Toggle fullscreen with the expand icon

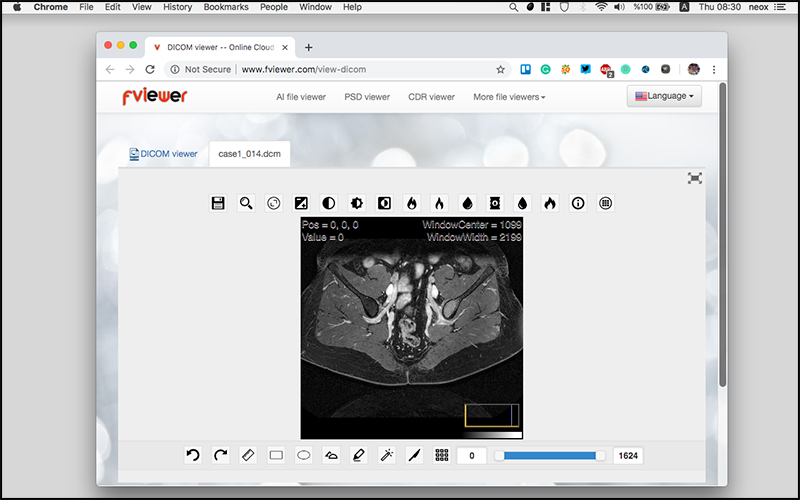click(x=694, y=178)
